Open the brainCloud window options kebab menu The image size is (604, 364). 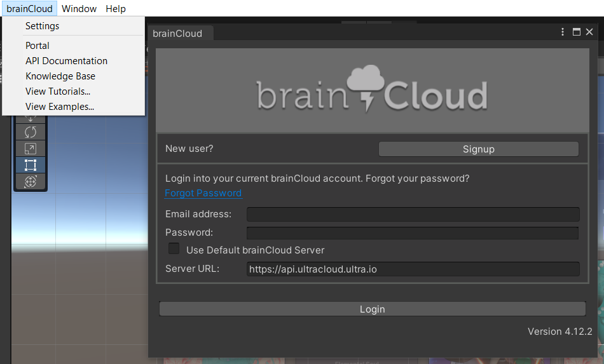point(563,32)
